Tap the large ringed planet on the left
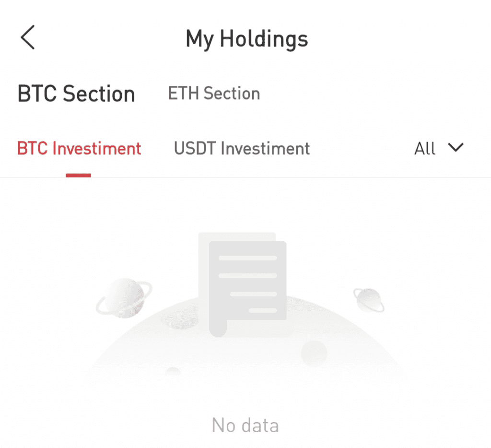491x448 pixels. tap(124, 298)
